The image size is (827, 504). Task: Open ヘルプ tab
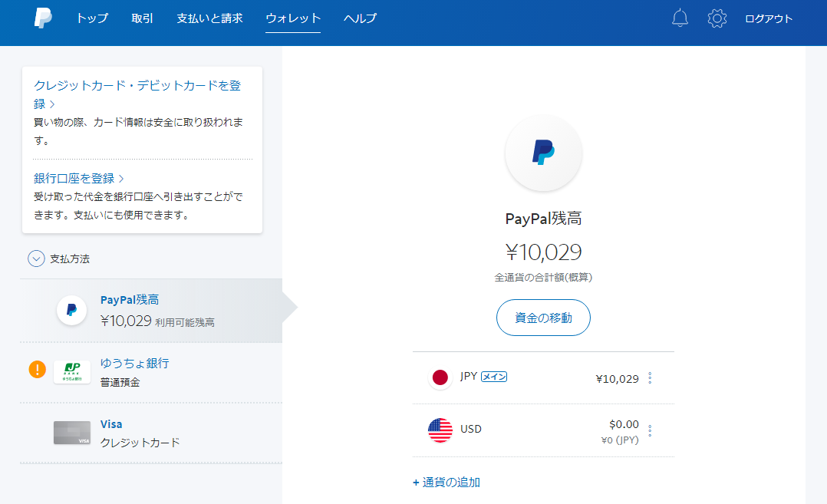coord(361,18)
